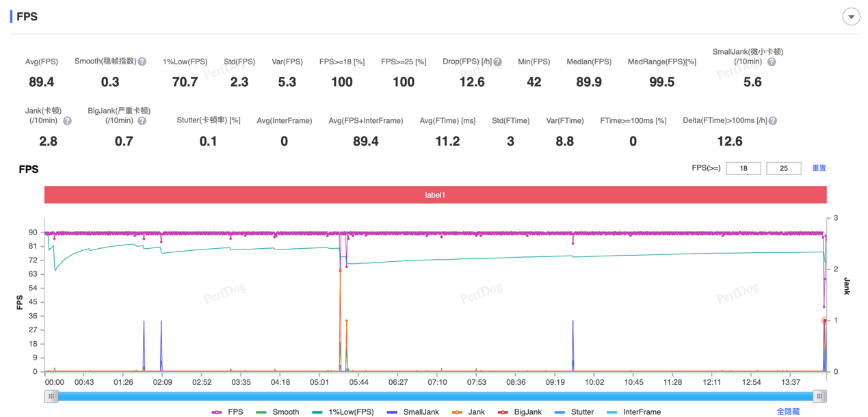Toggle Jank series in legend
The height and width of the screenshot is (417, 868).
[x=469, y=412]
